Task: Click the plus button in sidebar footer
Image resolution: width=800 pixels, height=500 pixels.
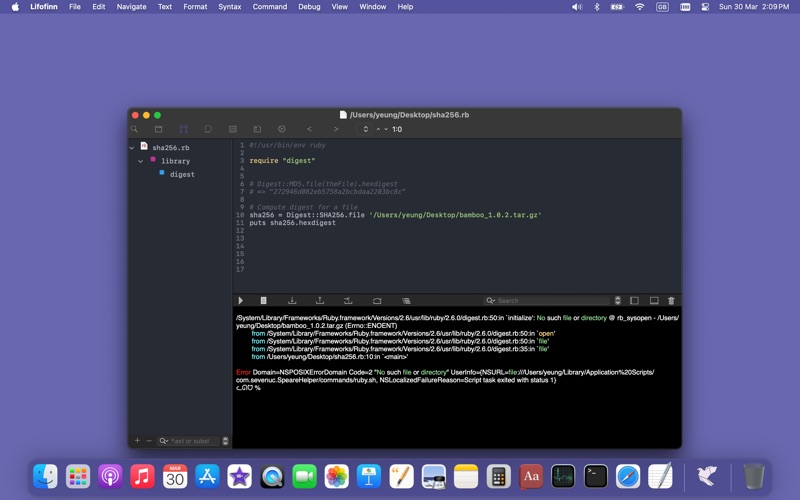Action: click(137, 441)
